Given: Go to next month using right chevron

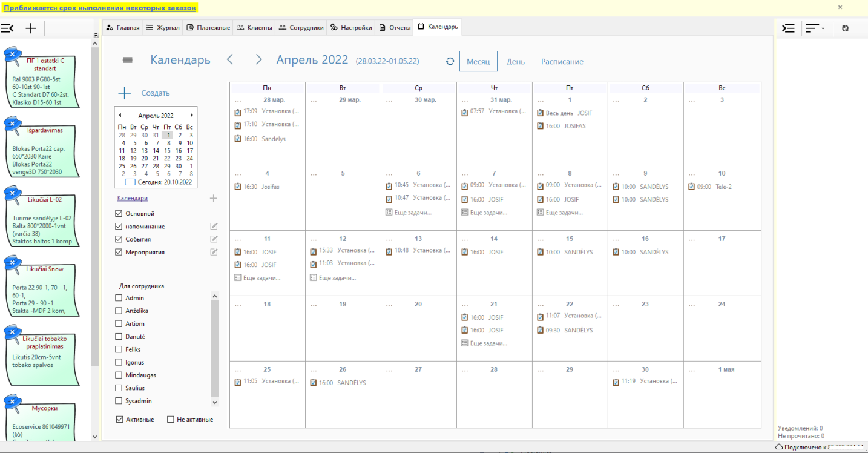Looking at the screenshot, I should coord(258,60).
